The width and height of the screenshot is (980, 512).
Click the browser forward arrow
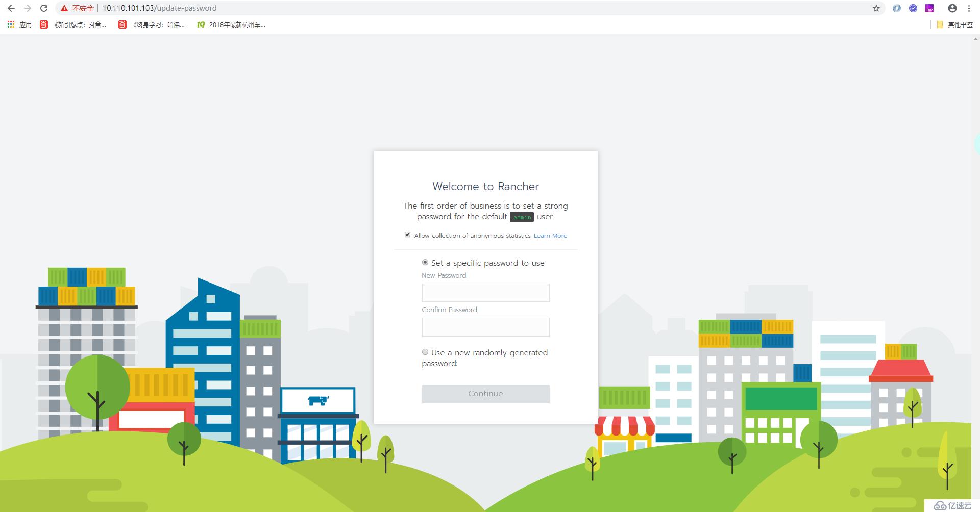(x=28, y=8)
